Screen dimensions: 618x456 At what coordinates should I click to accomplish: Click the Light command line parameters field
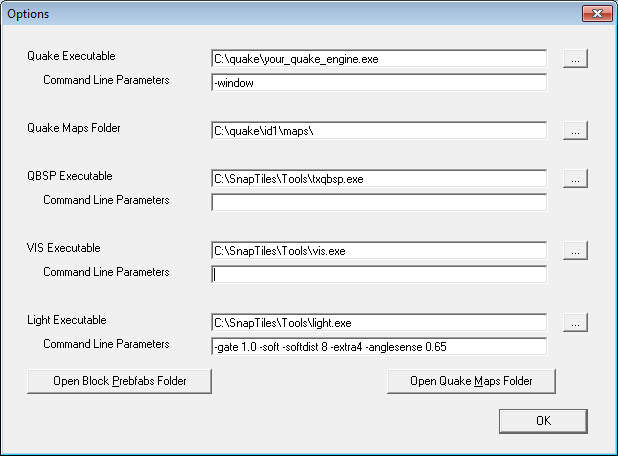coord(378,347)
